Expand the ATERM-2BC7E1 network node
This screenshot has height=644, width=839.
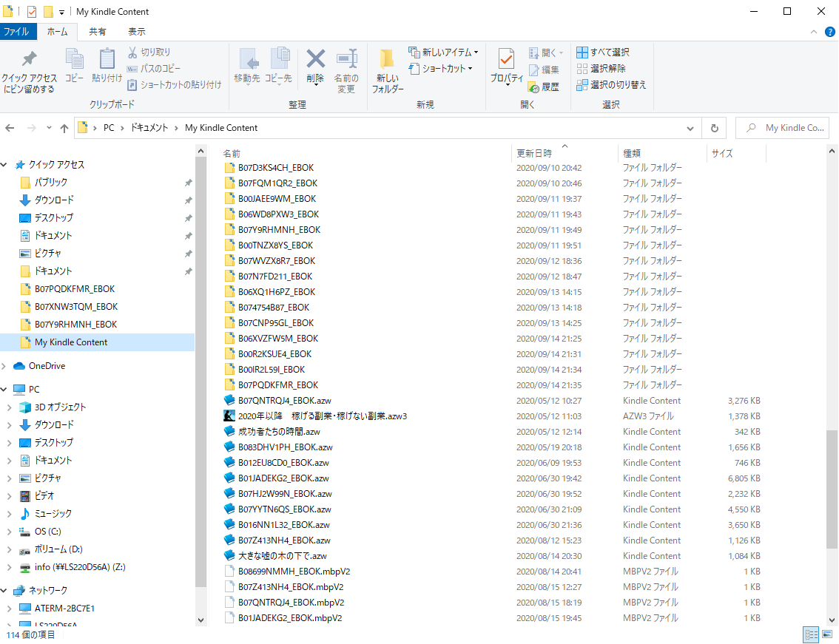tap(10, 609)
